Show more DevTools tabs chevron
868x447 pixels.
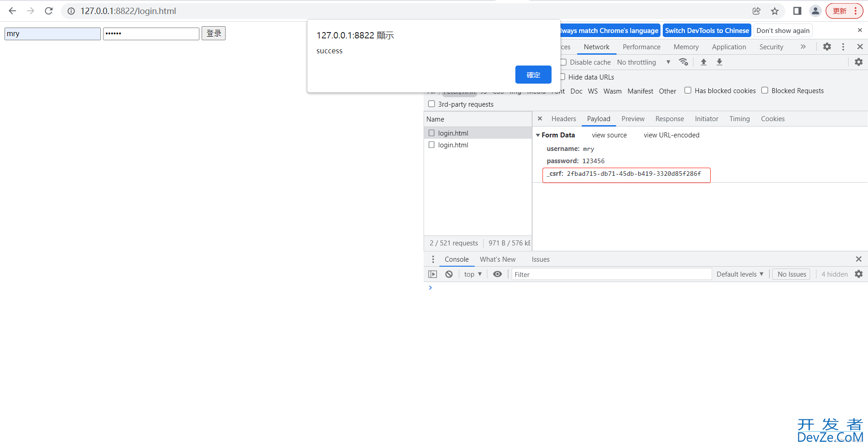coord(803,47)
